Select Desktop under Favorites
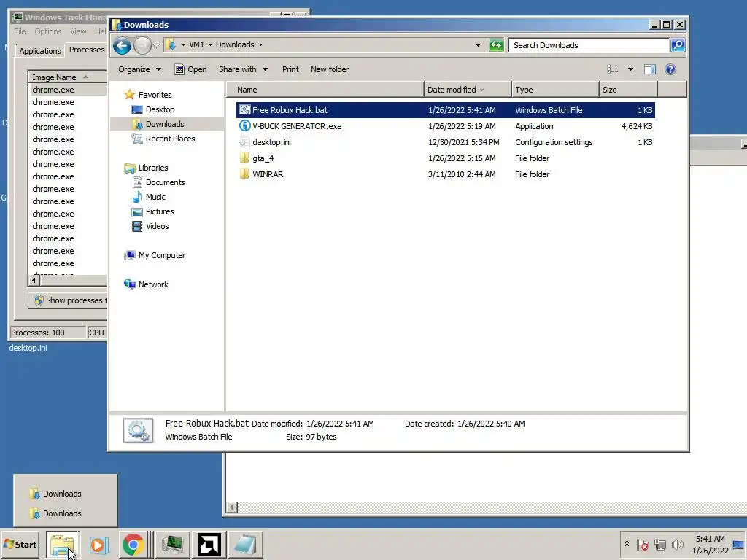The image size is (747, 560). pyautogui.click(x=160, y=109)
